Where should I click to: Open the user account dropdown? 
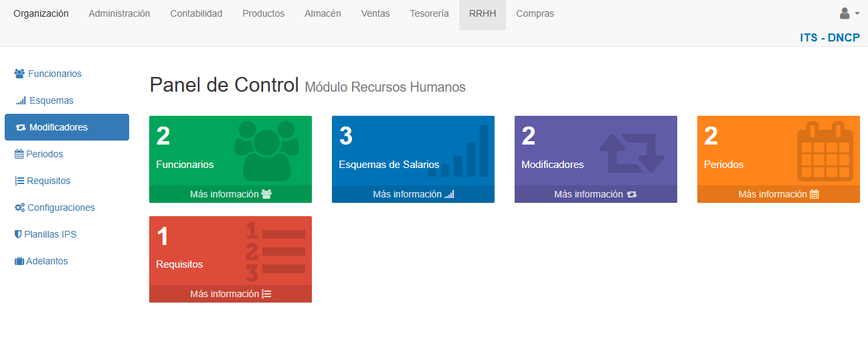point(849,13)
